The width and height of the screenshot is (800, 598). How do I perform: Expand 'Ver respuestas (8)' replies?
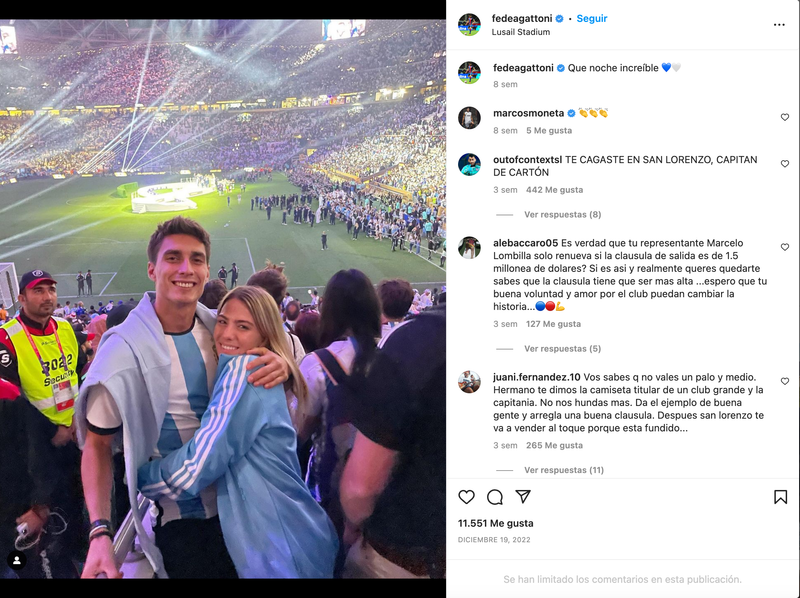(562, 214)
